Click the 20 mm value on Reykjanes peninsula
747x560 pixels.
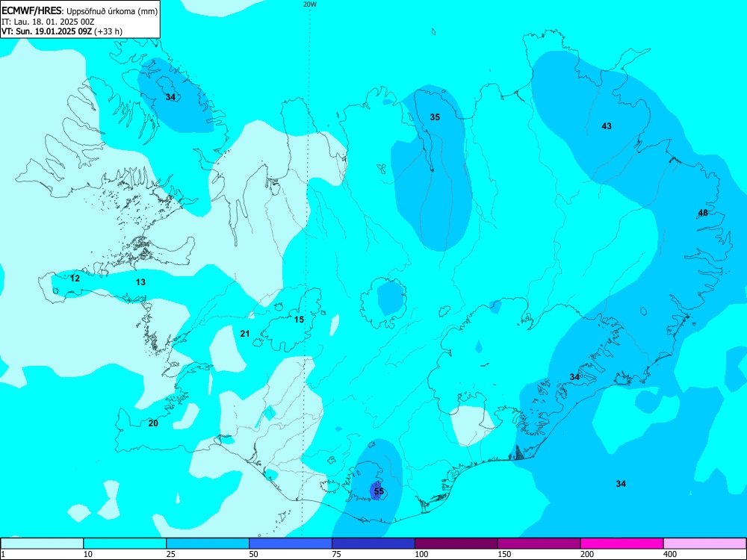[153, 423]
